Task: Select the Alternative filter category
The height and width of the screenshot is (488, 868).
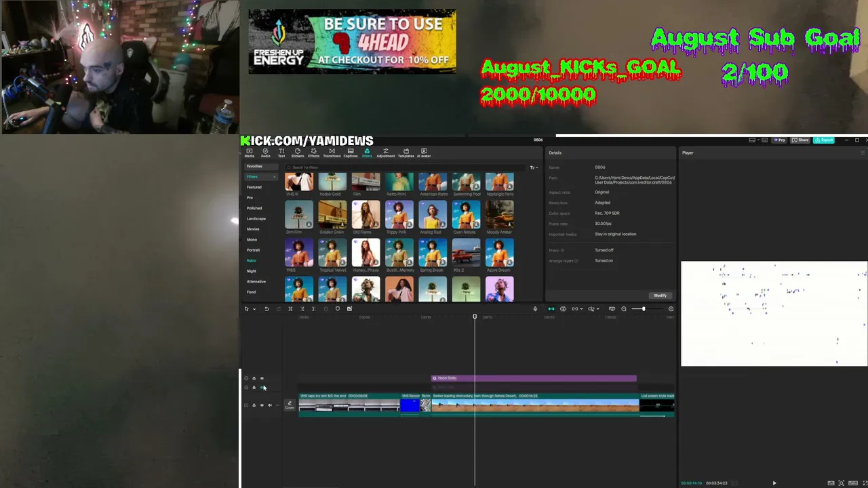Action: (x=256, y=282)
